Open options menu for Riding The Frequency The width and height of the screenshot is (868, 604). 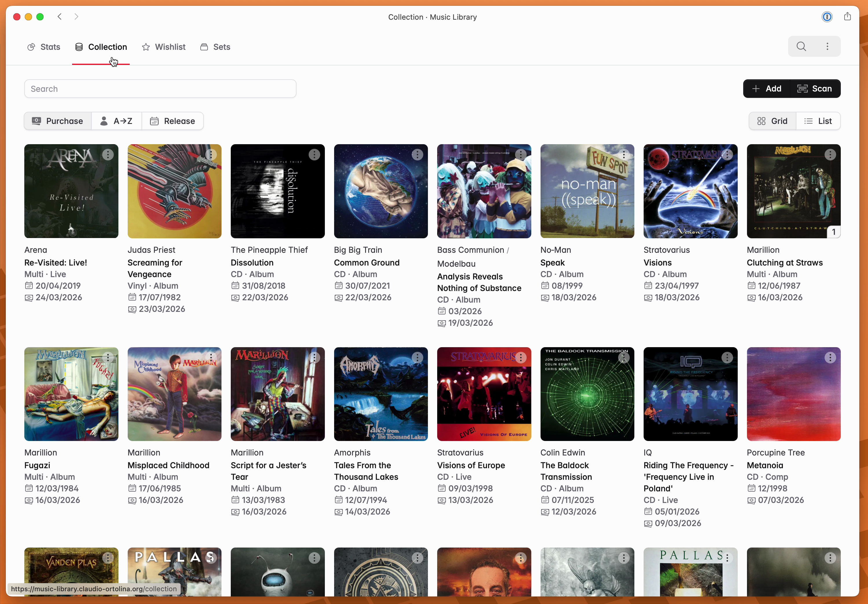click(x=727, y=358)
